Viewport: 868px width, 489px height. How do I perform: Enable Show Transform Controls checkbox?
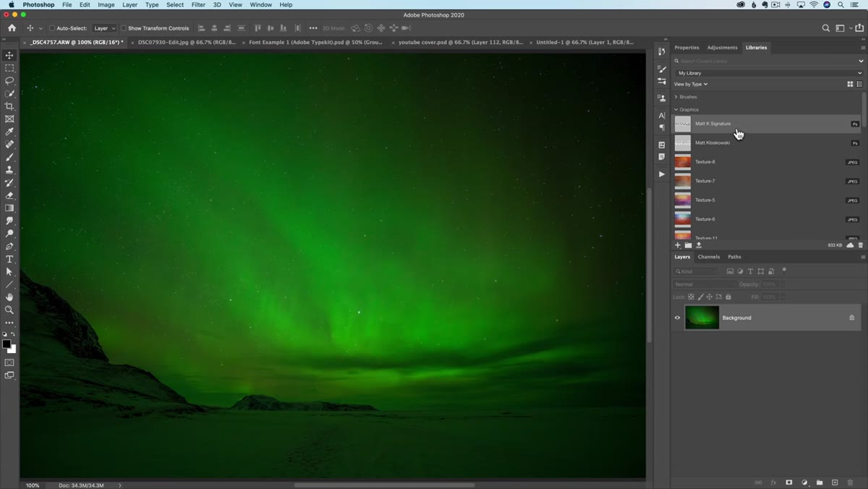(123, 28)
